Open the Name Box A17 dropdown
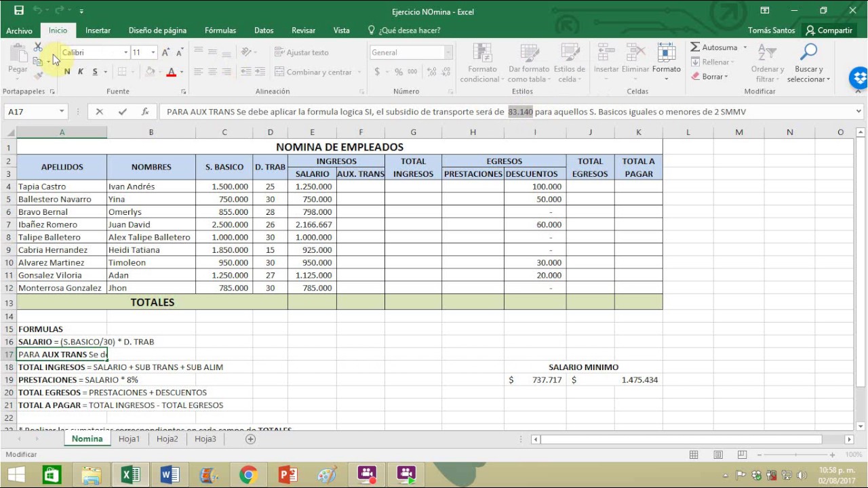Viewport: 868px width, 488px height. 62,112
